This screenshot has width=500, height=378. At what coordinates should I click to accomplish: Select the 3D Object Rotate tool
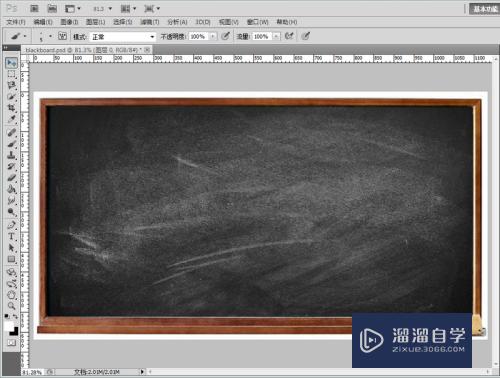click(11, 272)
